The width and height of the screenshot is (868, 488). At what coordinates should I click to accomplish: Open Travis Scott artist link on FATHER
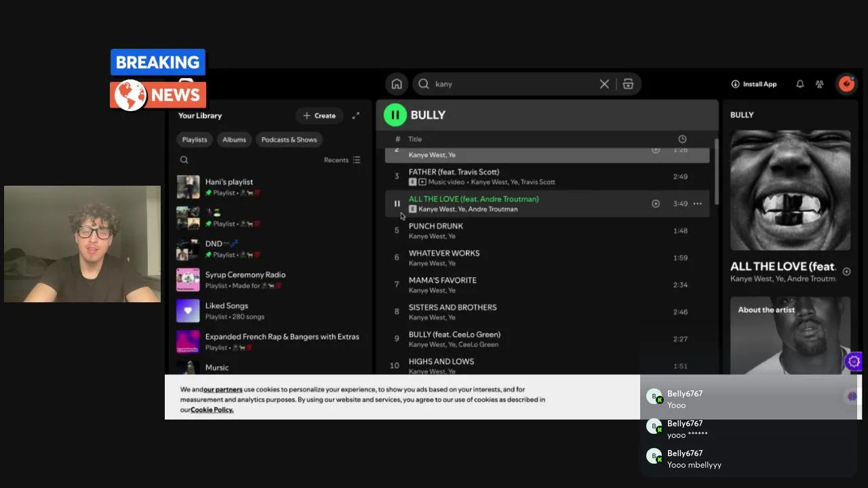tap(538, 182)
